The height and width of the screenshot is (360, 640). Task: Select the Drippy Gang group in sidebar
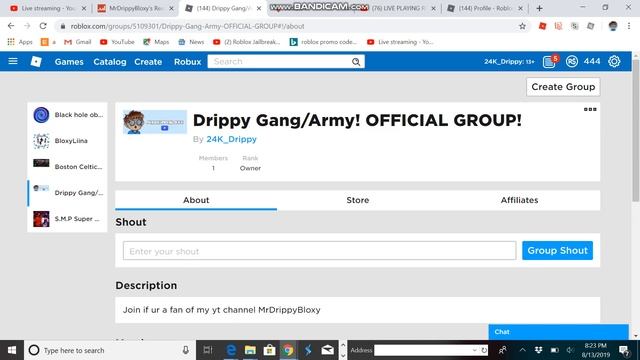(67, 193)
